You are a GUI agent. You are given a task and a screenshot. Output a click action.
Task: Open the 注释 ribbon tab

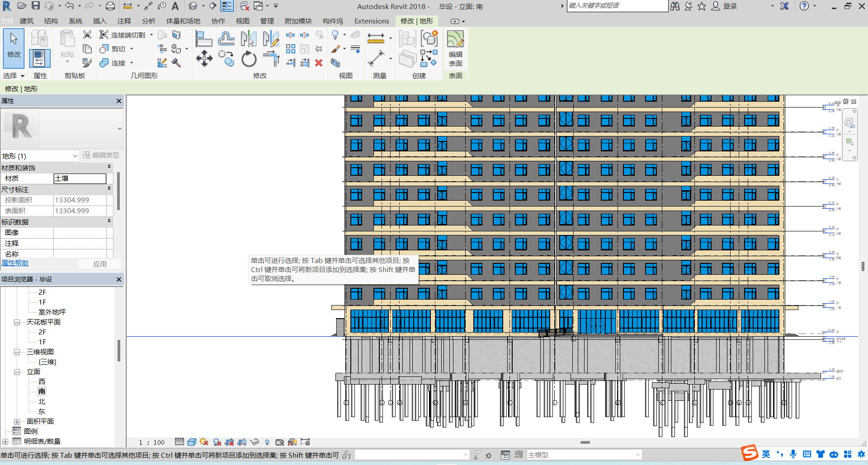[x=124, y=21]
